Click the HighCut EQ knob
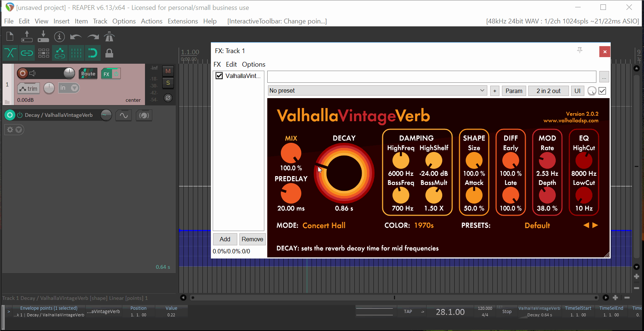The height and width of the screenshot is (331, 644). [584, 160]
